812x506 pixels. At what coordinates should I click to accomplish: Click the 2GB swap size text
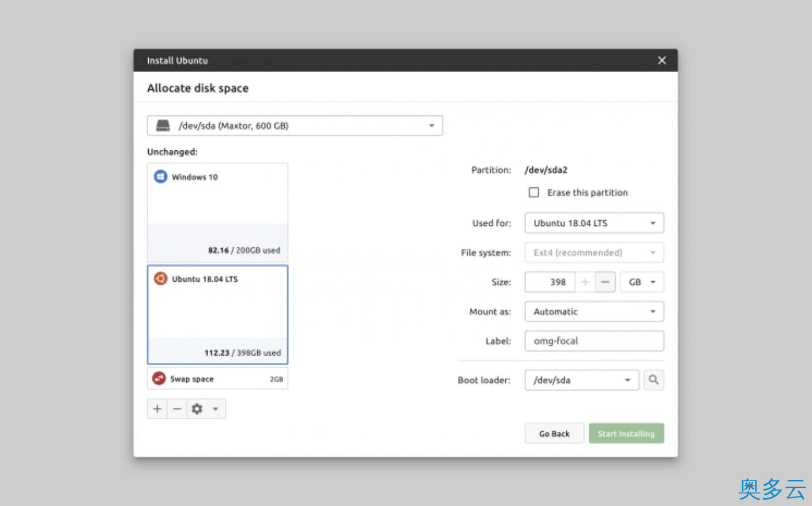276,379
